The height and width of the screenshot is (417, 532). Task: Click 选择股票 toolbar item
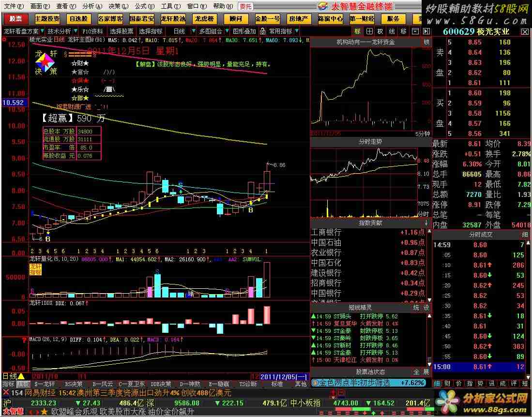pos(122,31)
